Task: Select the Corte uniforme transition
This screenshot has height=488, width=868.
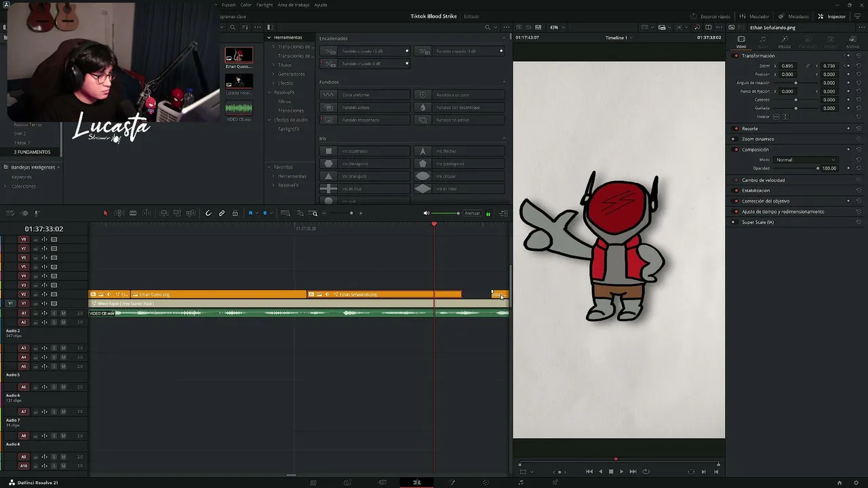Action: 365,95
